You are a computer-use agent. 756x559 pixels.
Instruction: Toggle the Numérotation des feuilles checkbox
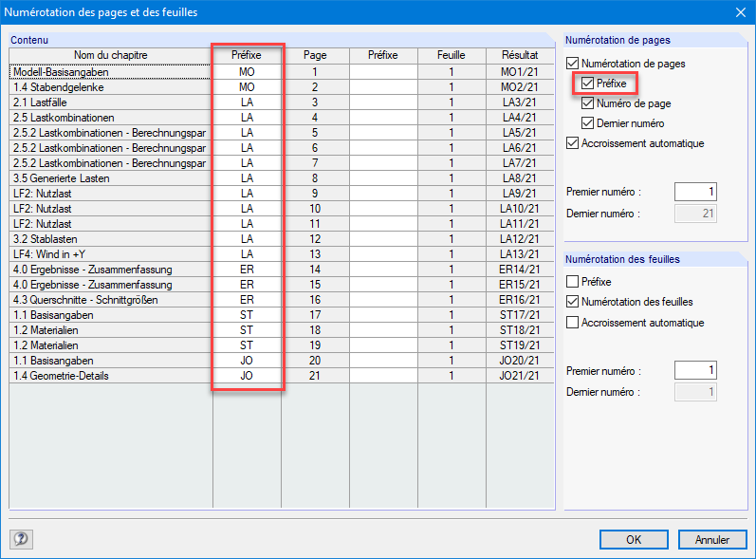point(572,302)
